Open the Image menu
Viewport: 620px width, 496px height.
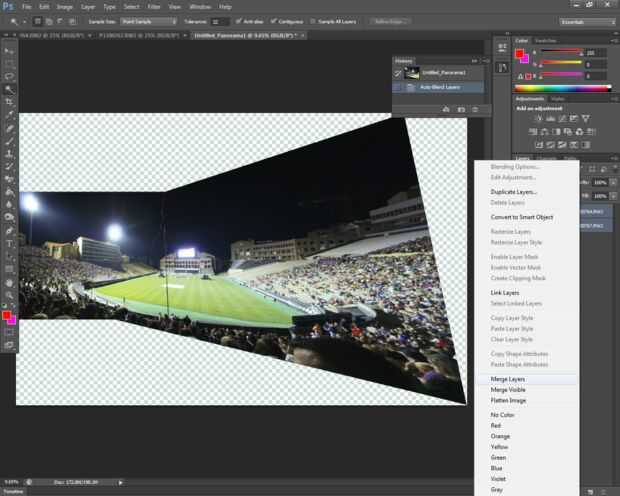64,7
